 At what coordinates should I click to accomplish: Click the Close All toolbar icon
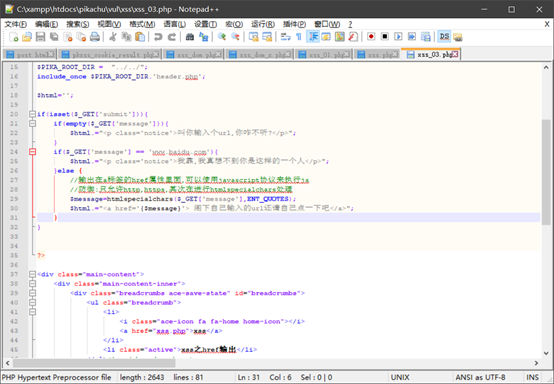coord(81,37)
